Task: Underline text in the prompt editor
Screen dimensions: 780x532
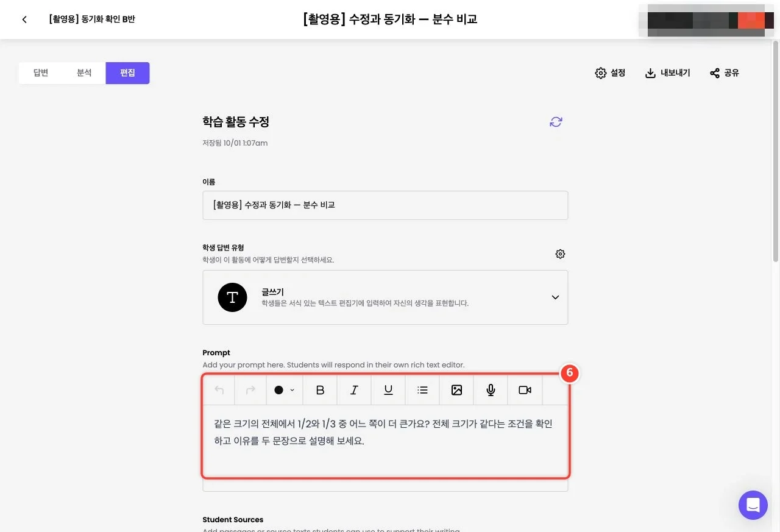Action: coord(388,390)
